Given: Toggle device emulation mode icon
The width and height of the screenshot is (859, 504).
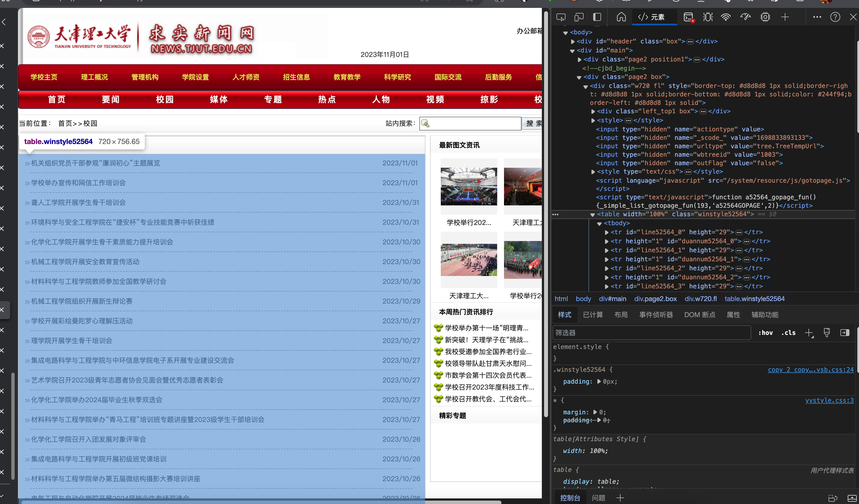Looking at the screenshot, I should [x=579, y=17].
